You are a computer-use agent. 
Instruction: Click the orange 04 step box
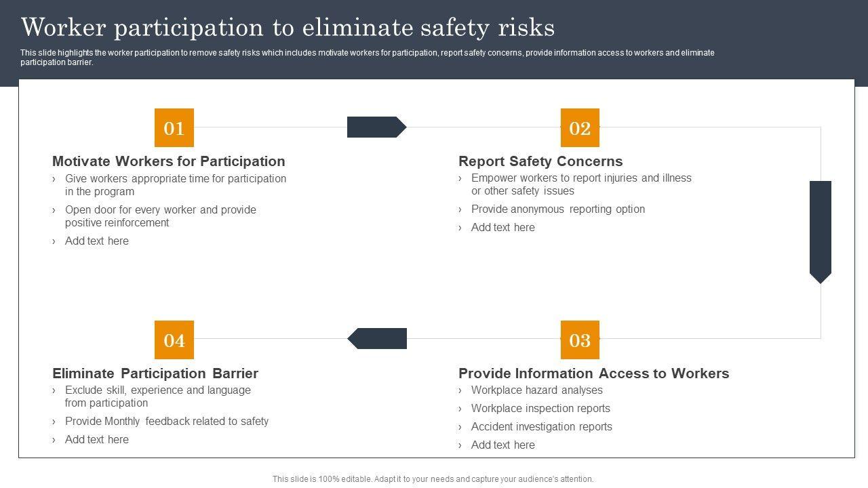pos(174,340)
